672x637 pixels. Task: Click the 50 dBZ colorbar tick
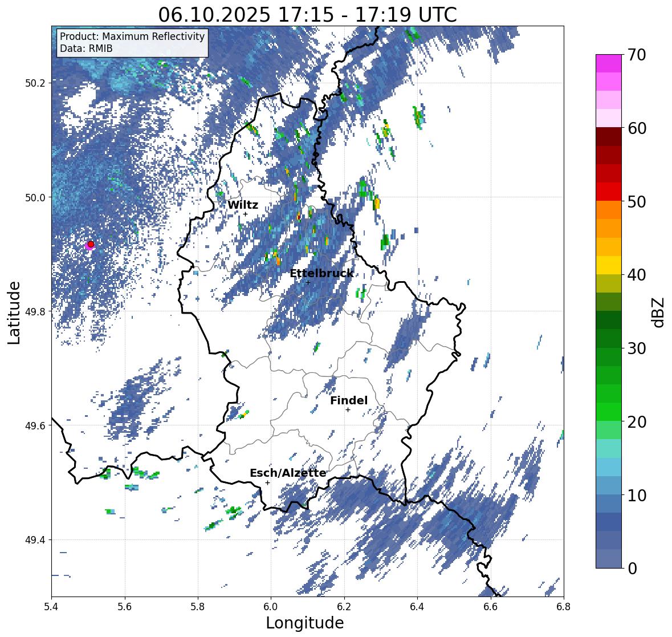click(x=636, y=201)
